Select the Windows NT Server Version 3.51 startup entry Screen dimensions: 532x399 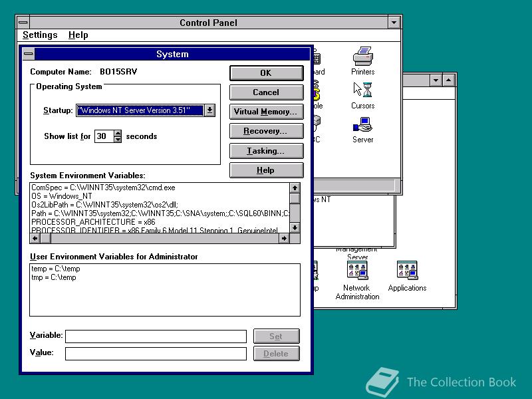pyautogui.click(x=140, y=110)
